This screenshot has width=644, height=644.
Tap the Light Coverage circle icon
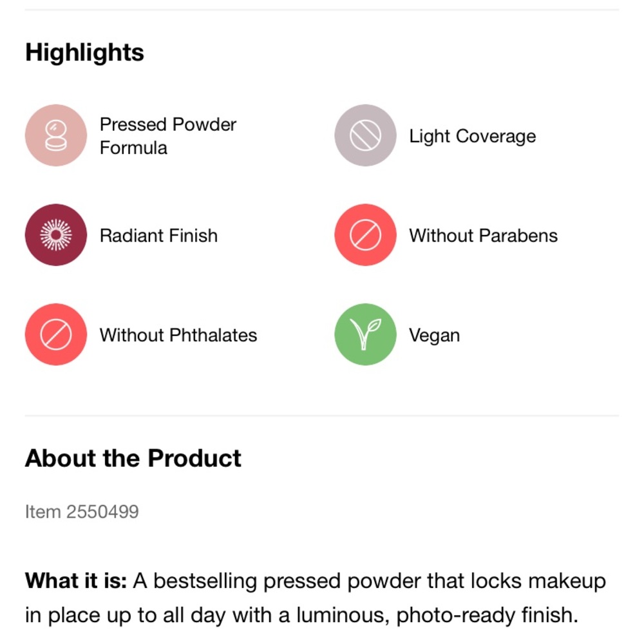pos(365,135)
